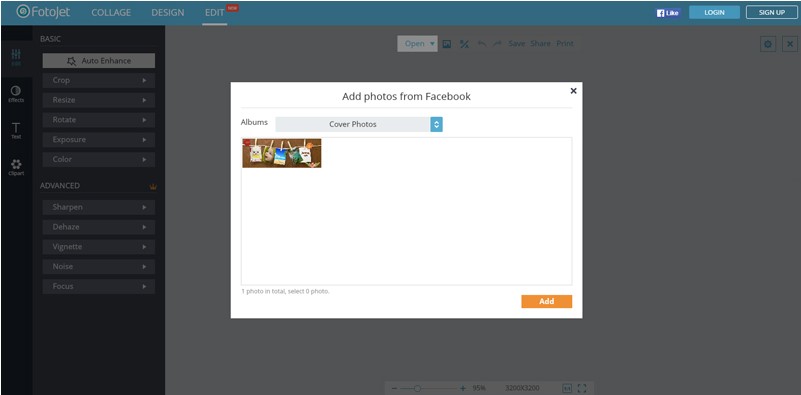Screen dimensions: 801x395
Task: Open the Albums dropdown showing Cover Photos
Action: 359,124
